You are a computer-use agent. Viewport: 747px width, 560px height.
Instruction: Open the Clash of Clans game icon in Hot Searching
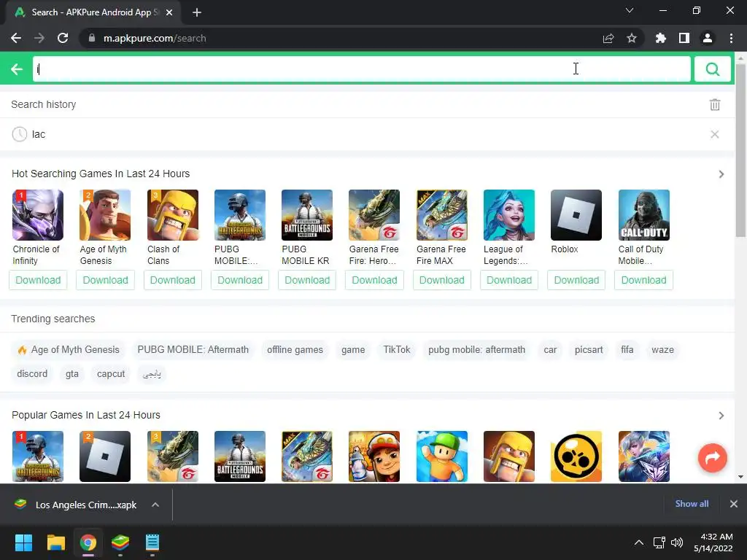(173, 215)
